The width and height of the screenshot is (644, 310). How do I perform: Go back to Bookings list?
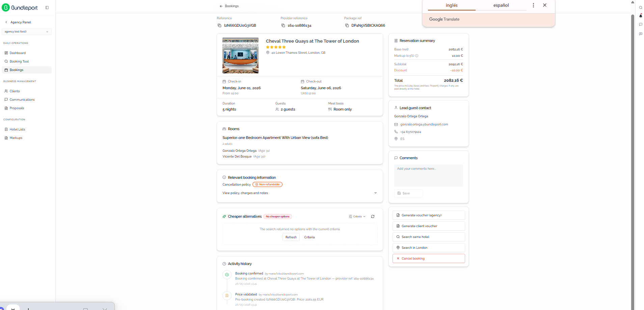tap(229, 6)
